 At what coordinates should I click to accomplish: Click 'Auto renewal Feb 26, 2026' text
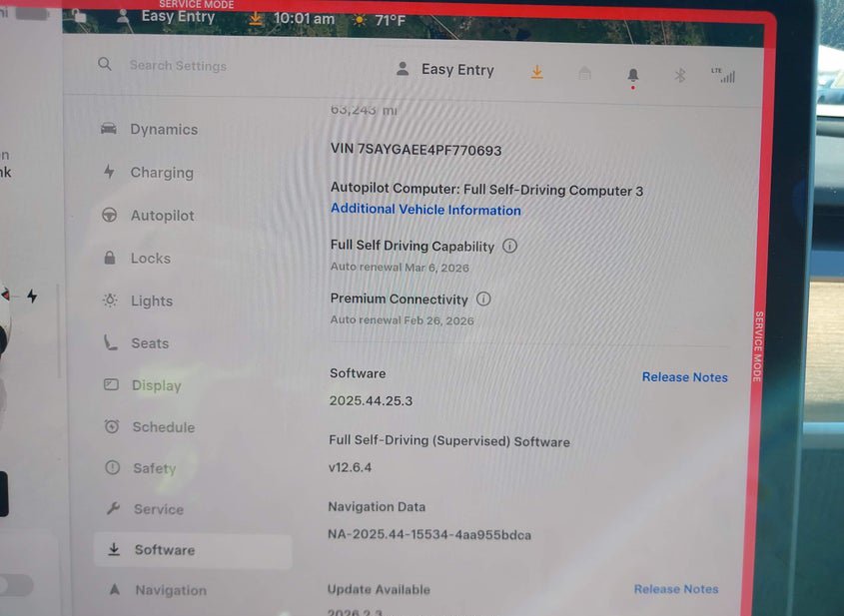403,320
